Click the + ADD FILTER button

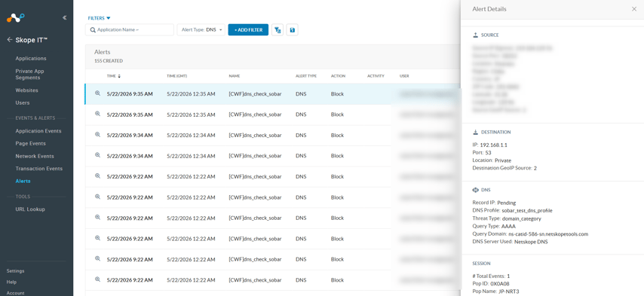(248, 30)
